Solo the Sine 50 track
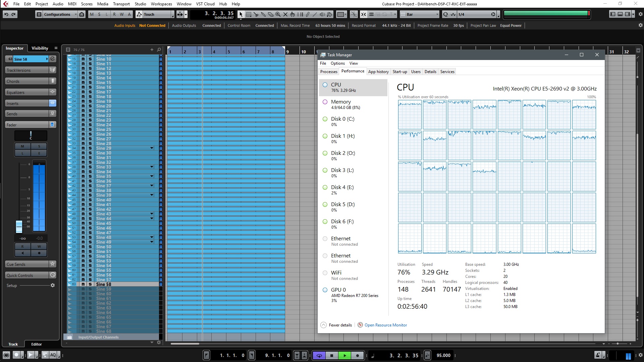Image resolution: width=644 pixels, height=362 pixels. point(90,247)
